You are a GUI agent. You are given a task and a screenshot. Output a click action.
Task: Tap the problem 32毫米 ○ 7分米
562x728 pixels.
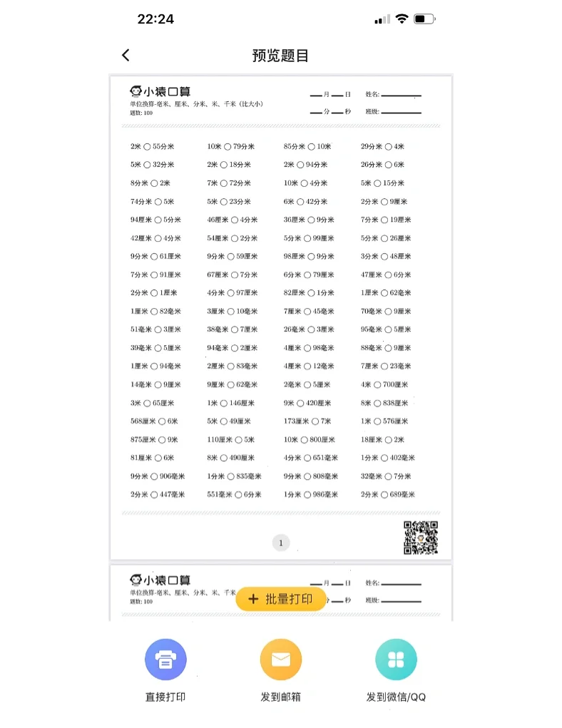coord(386,476)
